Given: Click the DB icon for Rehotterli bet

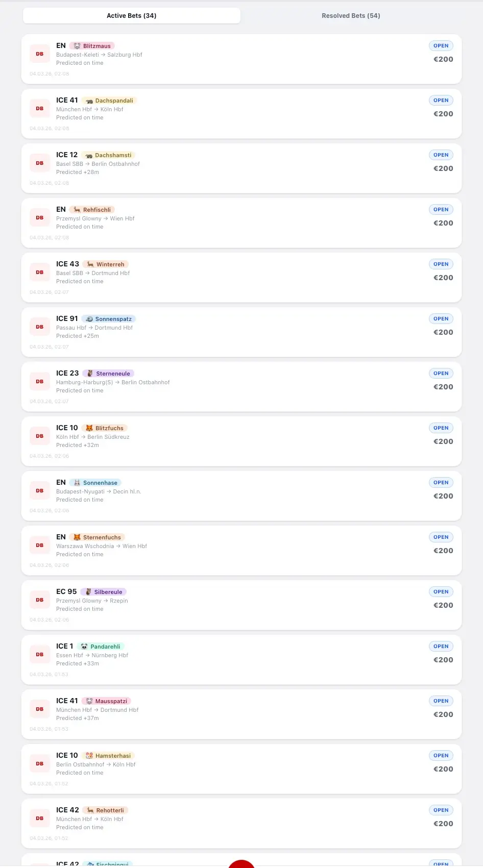Looking at the screenshot, I should 40,819.
